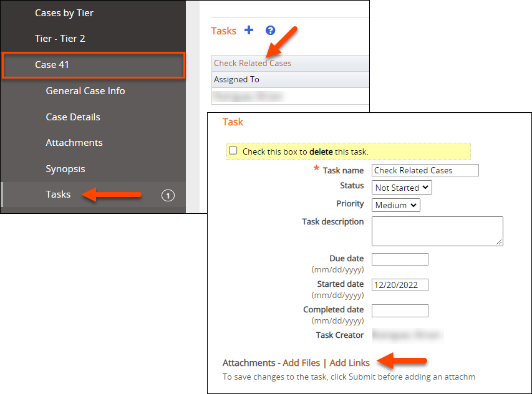Open the blue question mark help icon
Screen dimensions: 532x394
click(x=270, y=30)
